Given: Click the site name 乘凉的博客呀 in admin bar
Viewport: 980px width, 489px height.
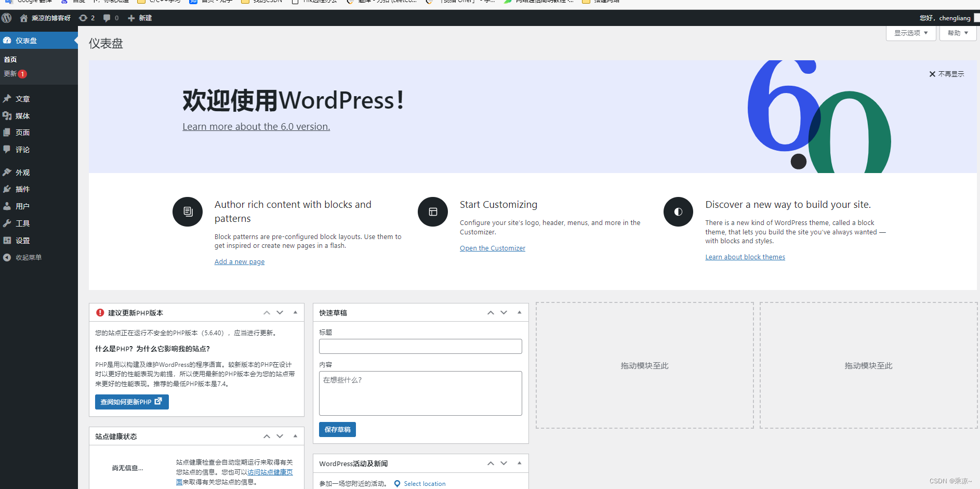Looking at the screenshot, I should 51,18.
